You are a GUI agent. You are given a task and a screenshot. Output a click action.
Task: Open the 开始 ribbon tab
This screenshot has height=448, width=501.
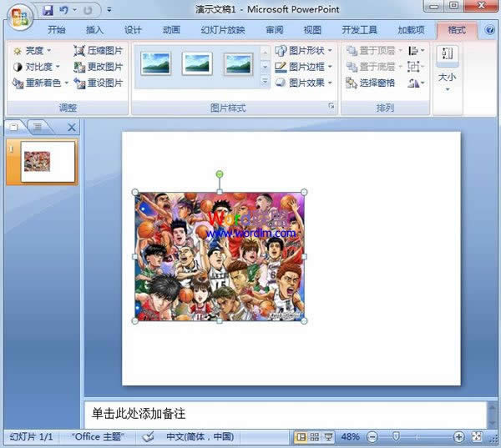pos(56,30)
